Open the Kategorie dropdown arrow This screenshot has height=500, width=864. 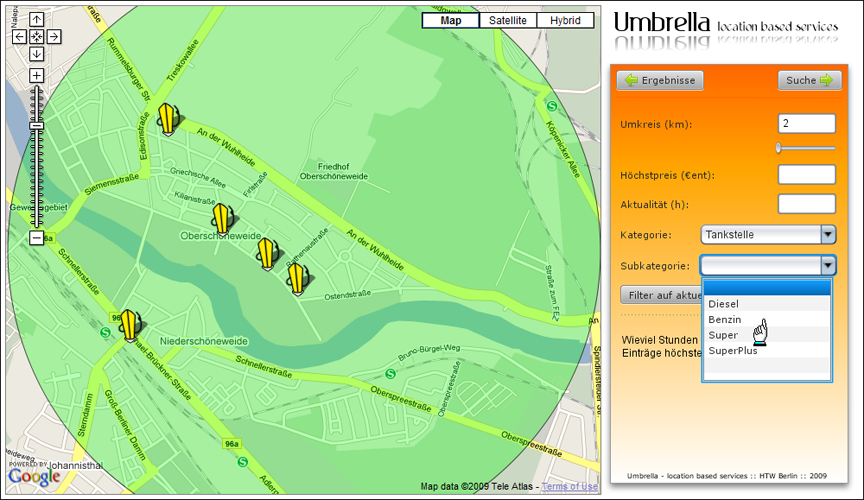click(x=828, y=234)
